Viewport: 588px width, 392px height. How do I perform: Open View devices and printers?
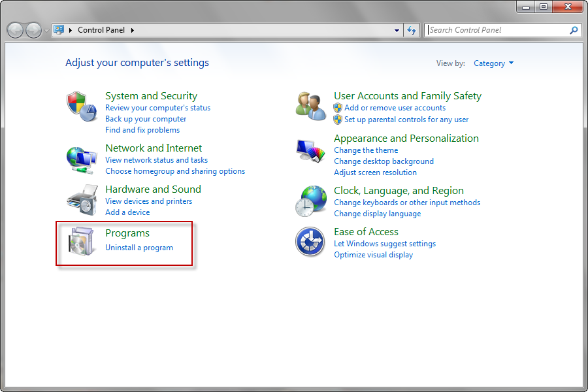[148, 201]
